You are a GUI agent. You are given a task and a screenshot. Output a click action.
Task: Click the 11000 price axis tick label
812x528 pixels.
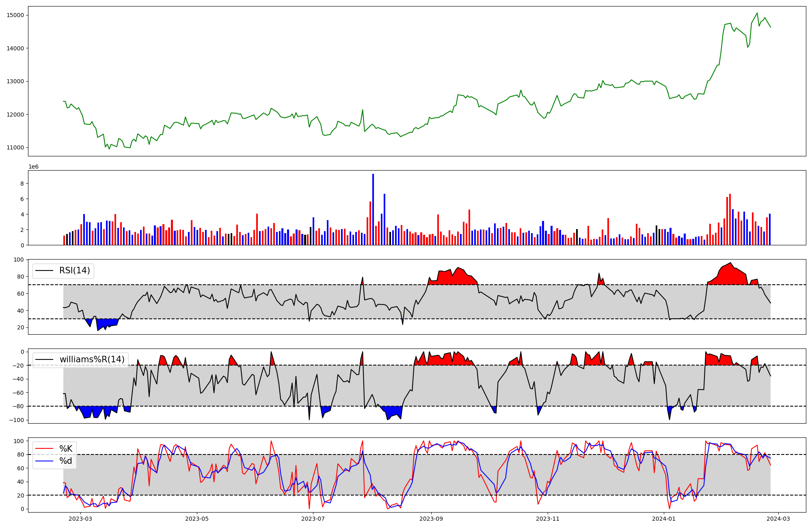coord(15,147)
